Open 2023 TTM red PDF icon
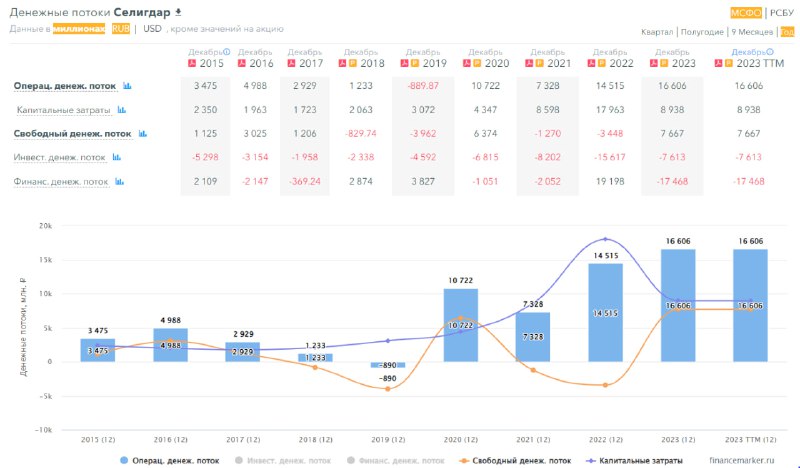The image size is (800, 468). click(x=718, y=63)
